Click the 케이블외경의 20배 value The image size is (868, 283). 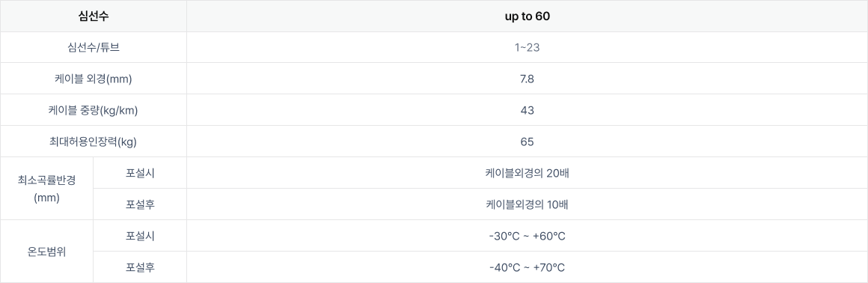pos(527,173)
